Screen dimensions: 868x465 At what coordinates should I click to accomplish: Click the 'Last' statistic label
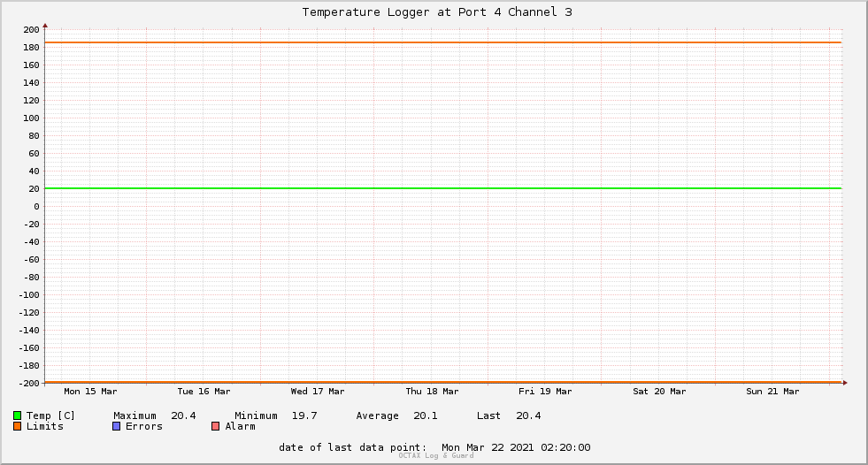click(x=488, y=415)
